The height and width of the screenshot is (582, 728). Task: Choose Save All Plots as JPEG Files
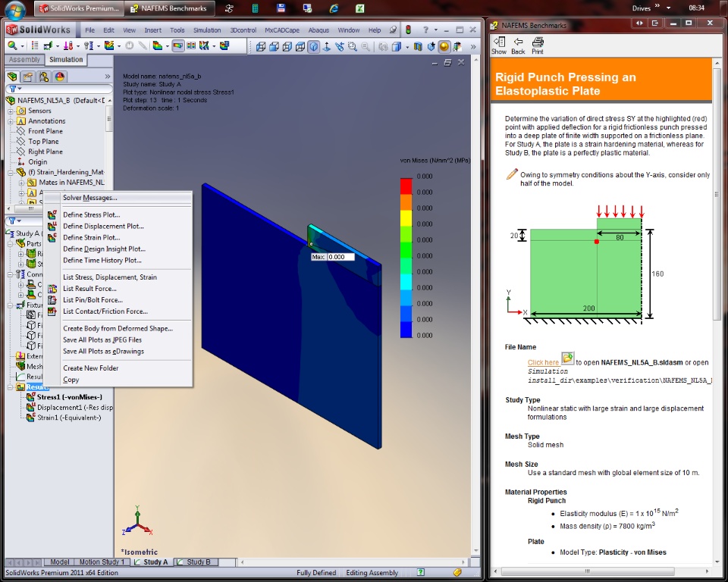118,340
